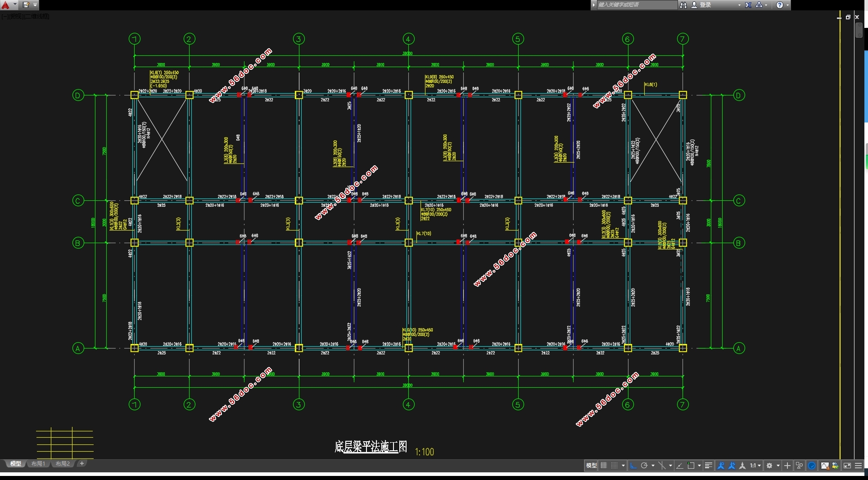Click the annotation monitor plus icon
This screenshot has height=480, width=868.
pyautogui.click(x=787, y=466)
